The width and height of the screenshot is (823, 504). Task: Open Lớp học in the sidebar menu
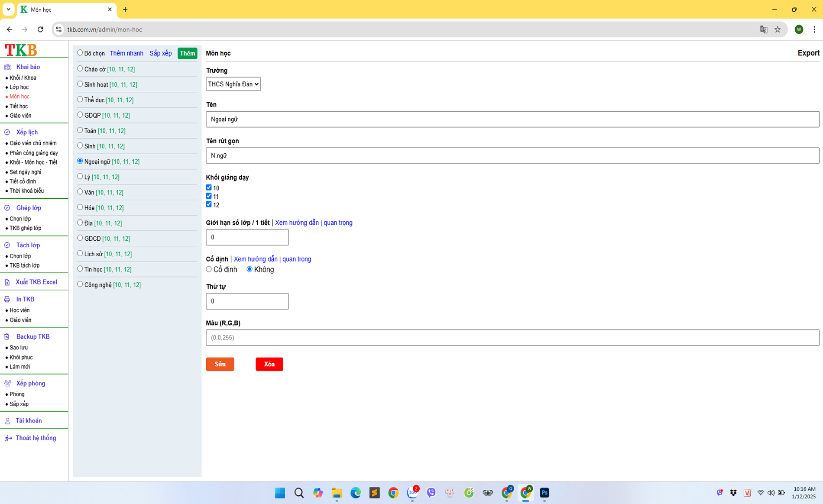[19, 87]
